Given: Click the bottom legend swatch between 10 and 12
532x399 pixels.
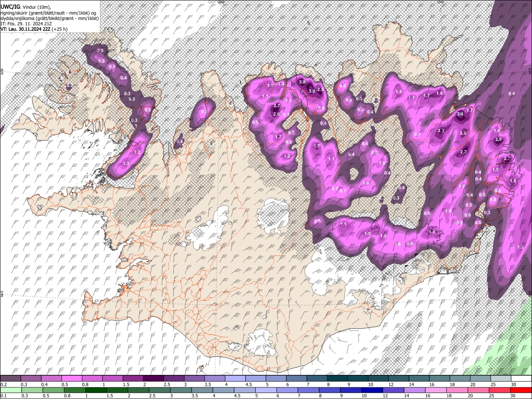Looking at the screenshot, I should pyautogui.click(x=372, y=390).
